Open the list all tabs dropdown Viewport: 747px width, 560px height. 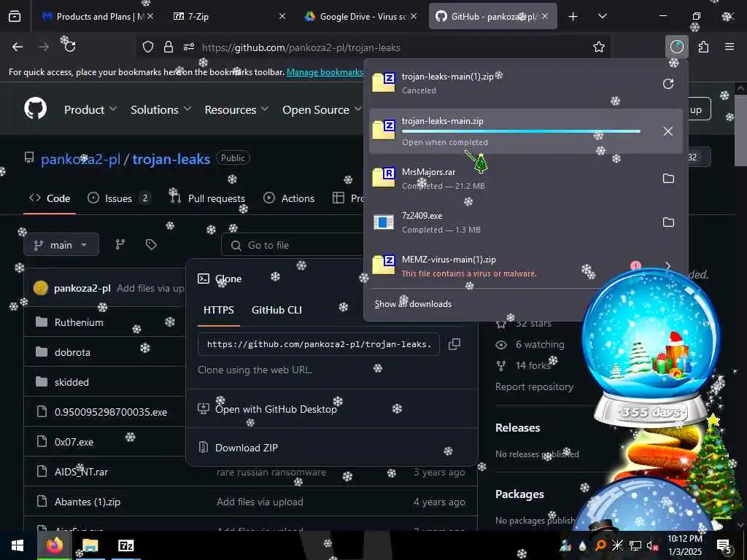point(602,16)
